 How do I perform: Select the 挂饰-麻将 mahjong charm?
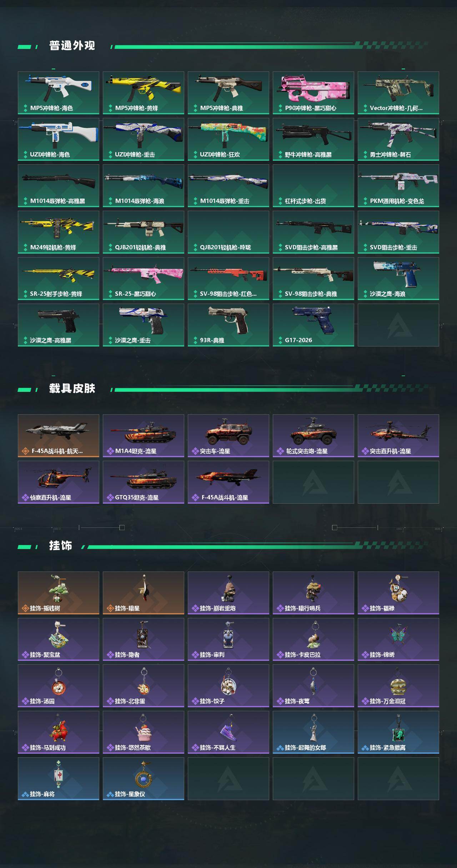point(59,779)
